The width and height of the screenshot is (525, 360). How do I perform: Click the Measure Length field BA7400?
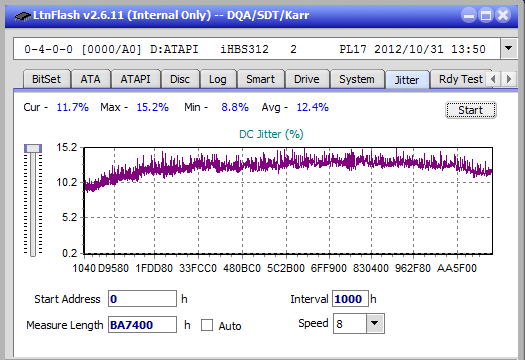point(142,325)
